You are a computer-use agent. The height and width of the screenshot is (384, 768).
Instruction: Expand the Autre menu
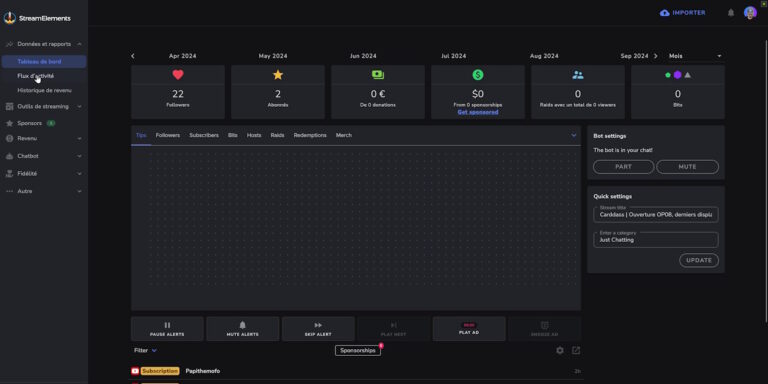pyautogui.click(x=79, y=191)
